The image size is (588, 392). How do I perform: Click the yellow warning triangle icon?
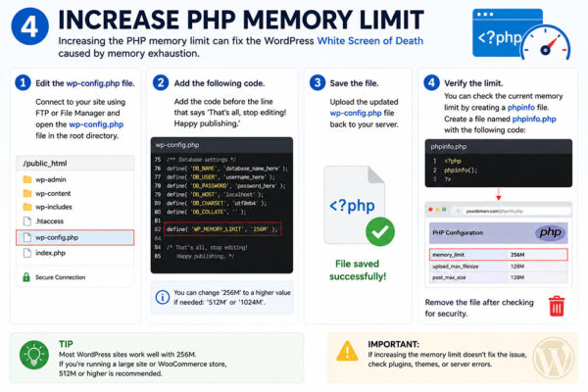347,351
